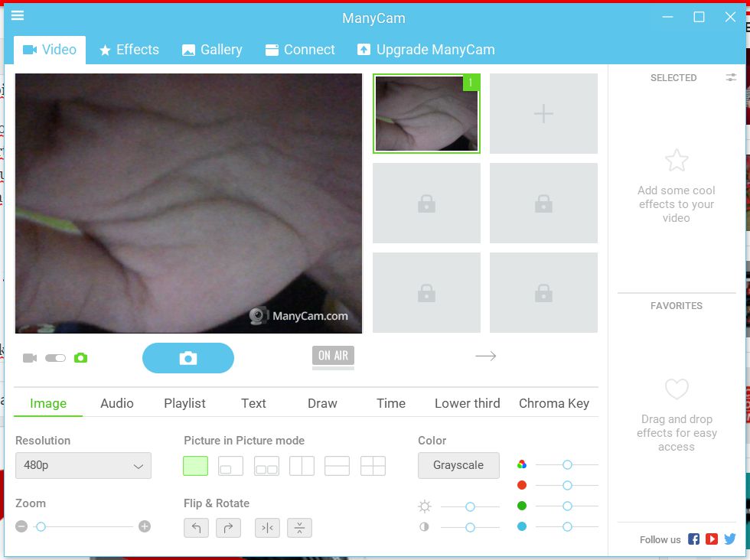Flip the video vertically
750x560 pixels.
[299, 528]
